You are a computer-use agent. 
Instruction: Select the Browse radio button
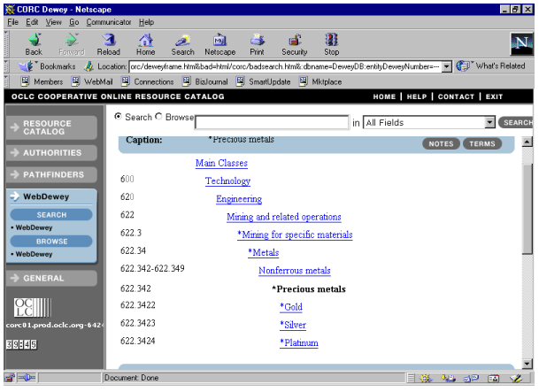[158, 117]
